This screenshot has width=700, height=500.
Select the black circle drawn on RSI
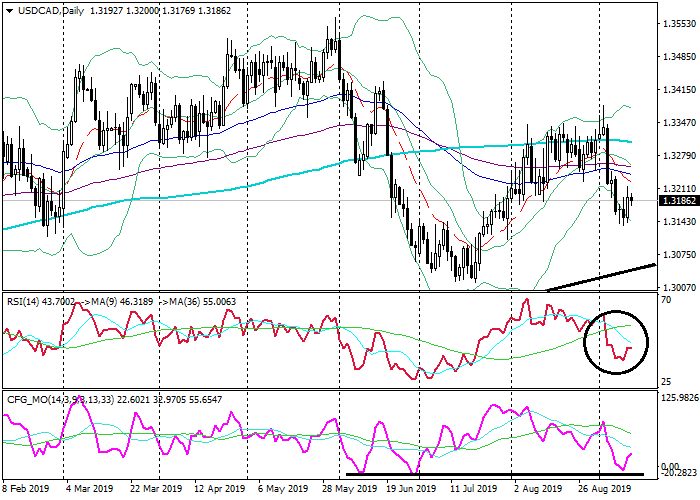[617, 342]
